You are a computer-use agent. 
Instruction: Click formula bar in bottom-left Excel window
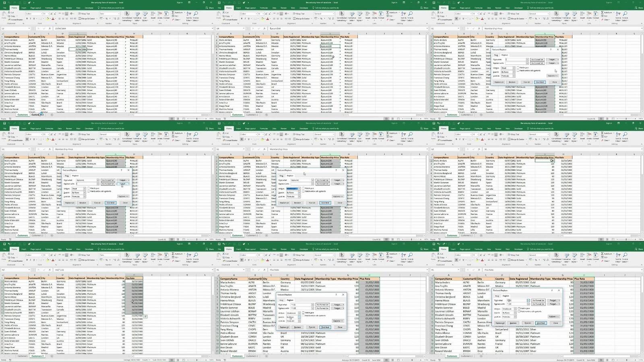[x=133, y=270]
